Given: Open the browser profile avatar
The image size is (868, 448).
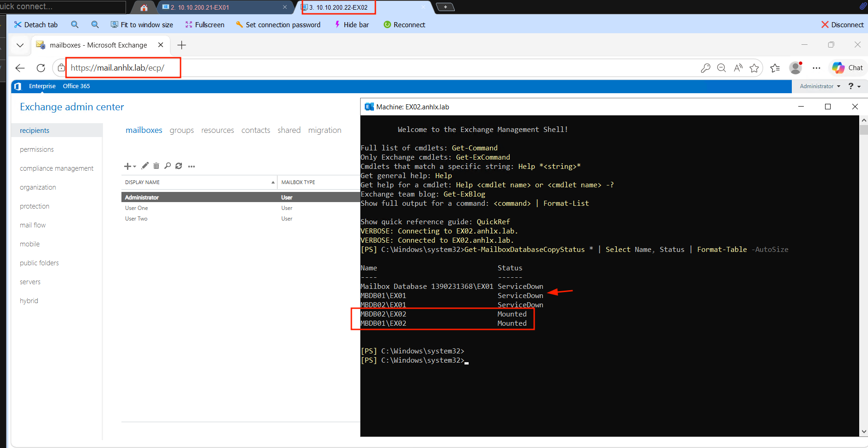Looking at the screenshot, I should (x=796, y=68).
